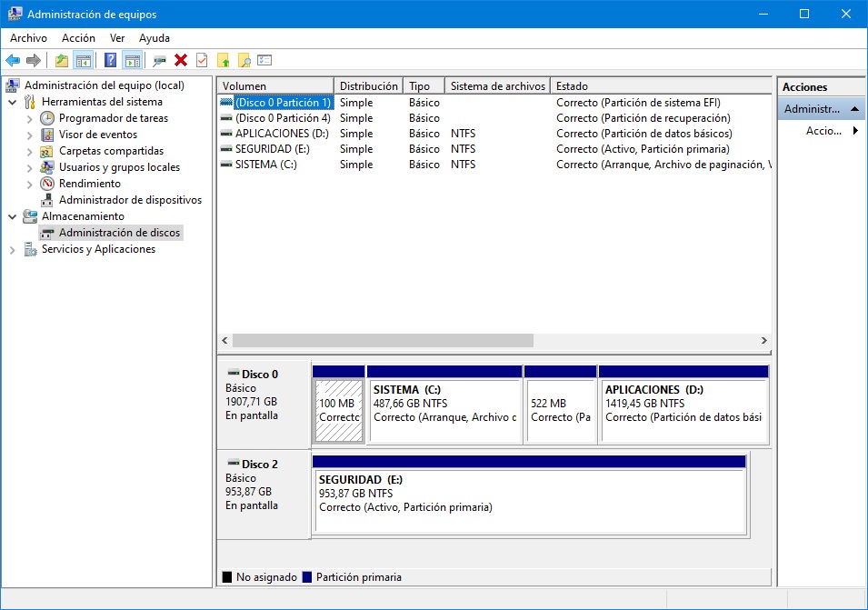The image size is (868, 610).
Task: Toggle the show/hide console tree icon
Action: 84,60
